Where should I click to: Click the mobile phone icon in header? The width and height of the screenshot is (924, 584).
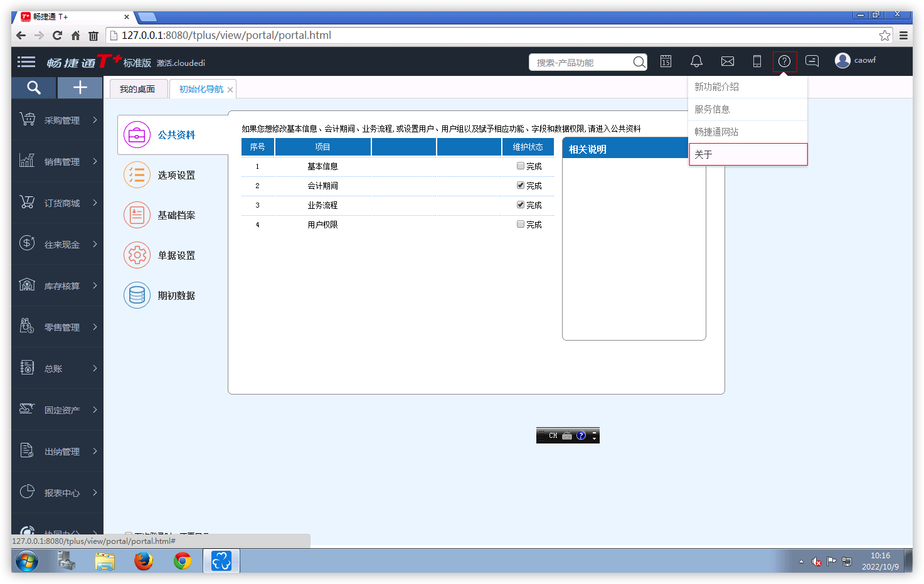point(757,61)
